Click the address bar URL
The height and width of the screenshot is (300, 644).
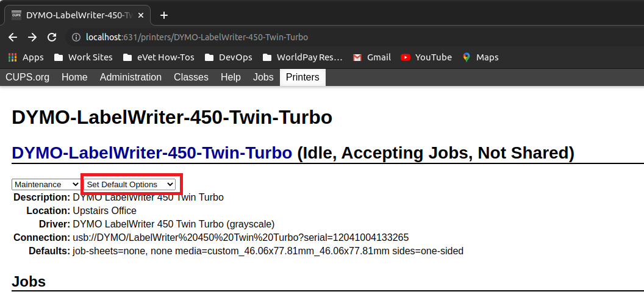[197, 37]
